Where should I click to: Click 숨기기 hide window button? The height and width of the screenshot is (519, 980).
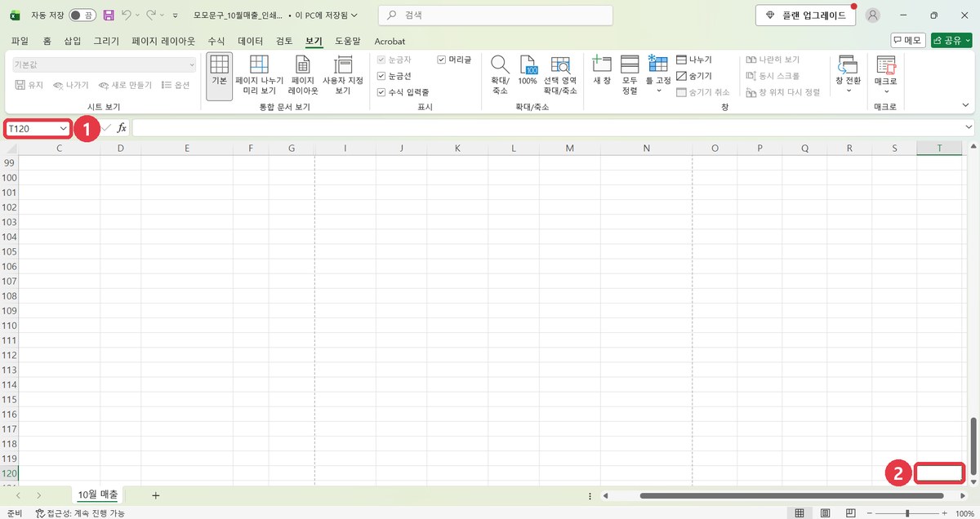tap(694, 76)
